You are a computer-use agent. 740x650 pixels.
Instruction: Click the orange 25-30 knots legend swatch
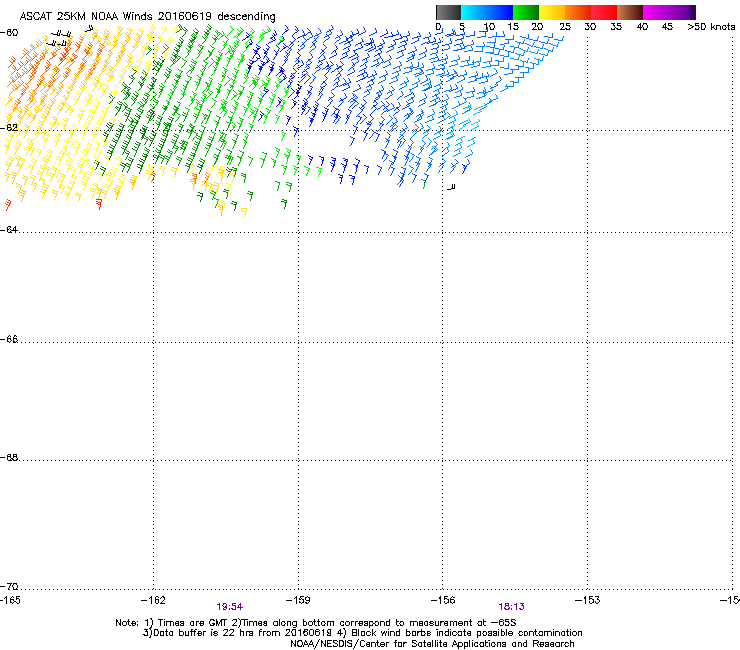point(578,12)
